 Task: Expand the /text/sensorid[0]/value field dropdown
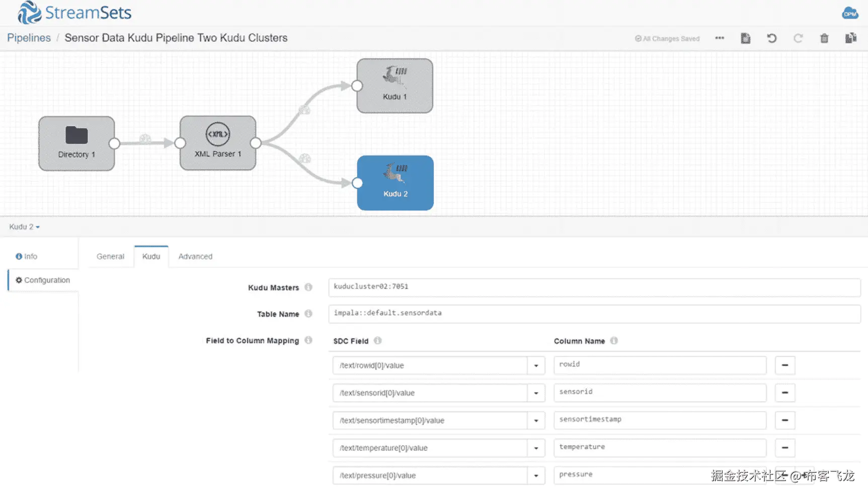[536, 393]
